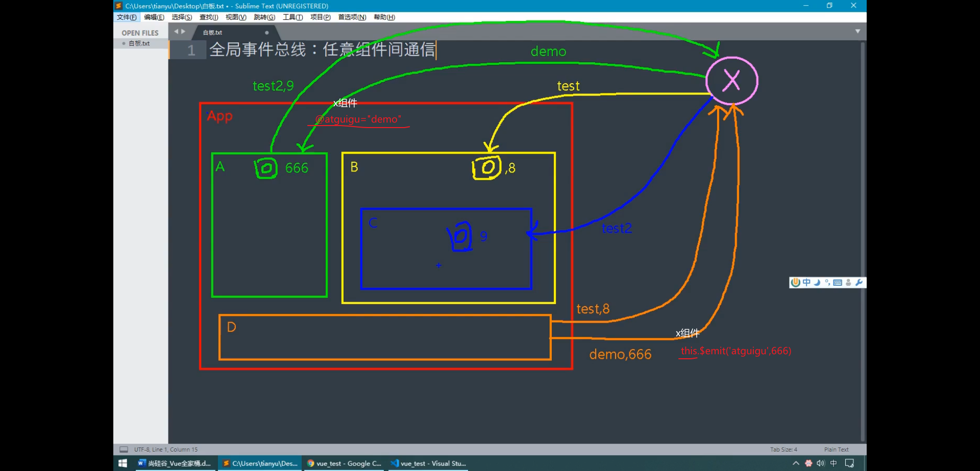Open the Windows notification center
This screenshot has height=471, width=980.
[849, 463]
